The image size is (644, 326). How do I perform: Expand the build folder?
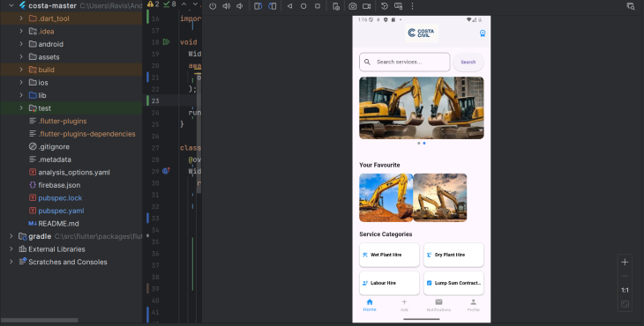click(21, 70)
